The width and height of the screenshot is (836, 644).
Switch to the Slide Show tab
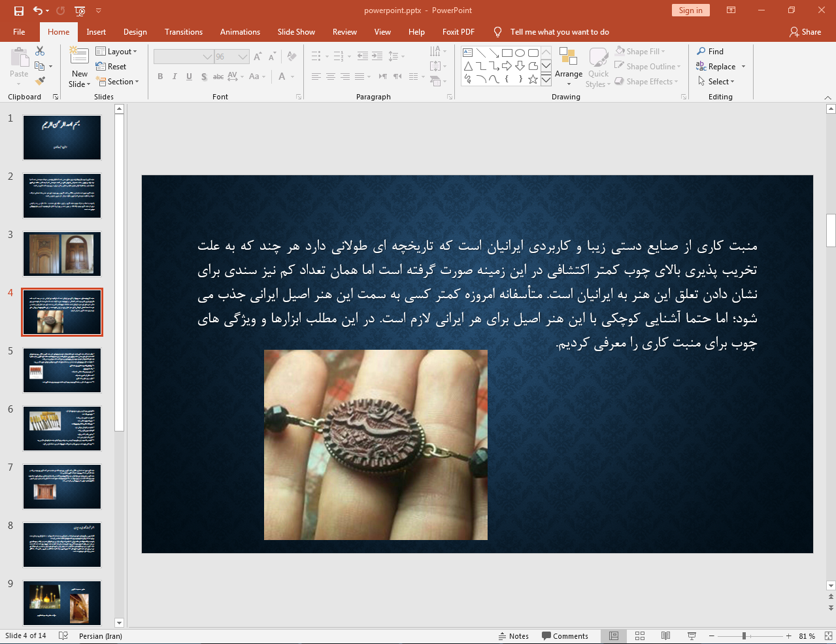coord(296,31)
